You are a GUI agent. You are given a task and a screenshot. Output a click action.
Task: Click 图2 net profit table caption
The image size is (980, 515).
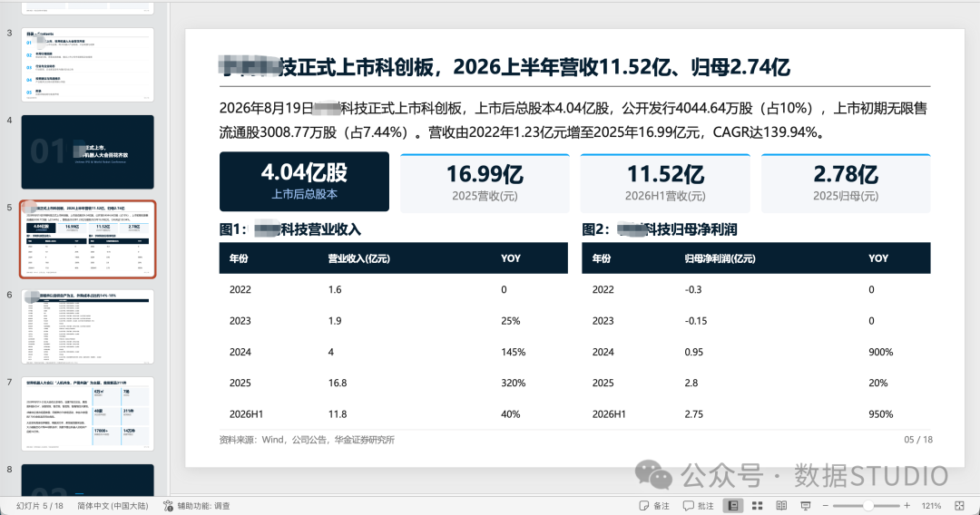point(660,229)
